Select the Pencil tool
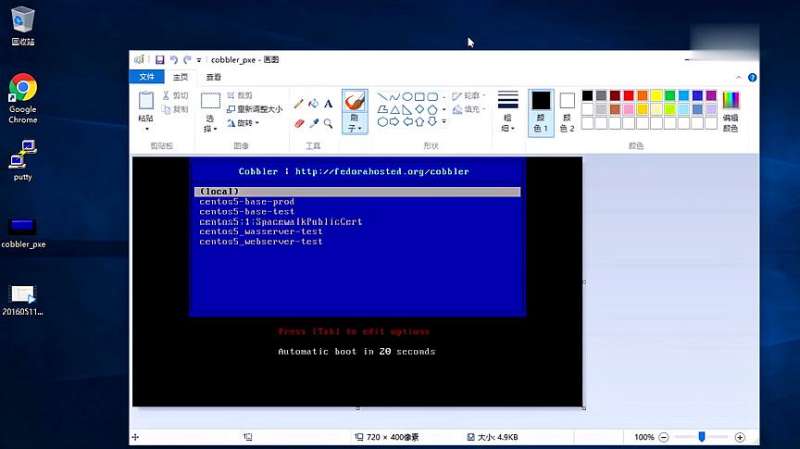 pos(298,104)
